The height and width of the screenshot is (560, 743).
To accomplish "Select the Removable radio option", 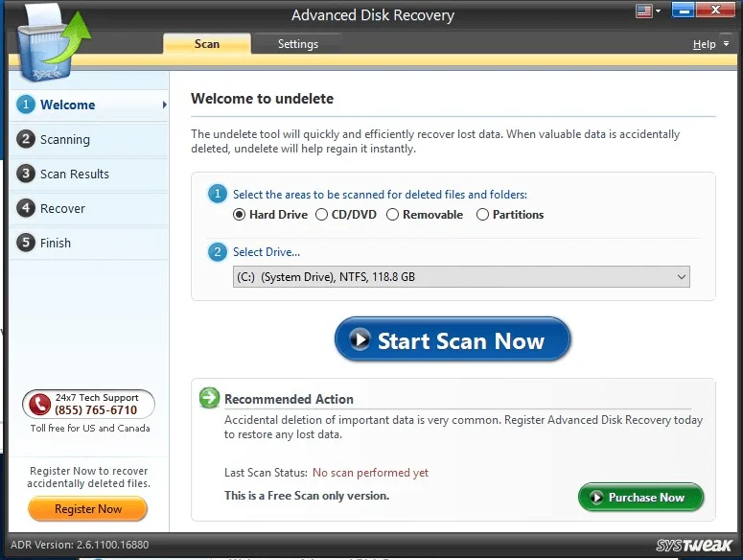I will coord(392,215).
